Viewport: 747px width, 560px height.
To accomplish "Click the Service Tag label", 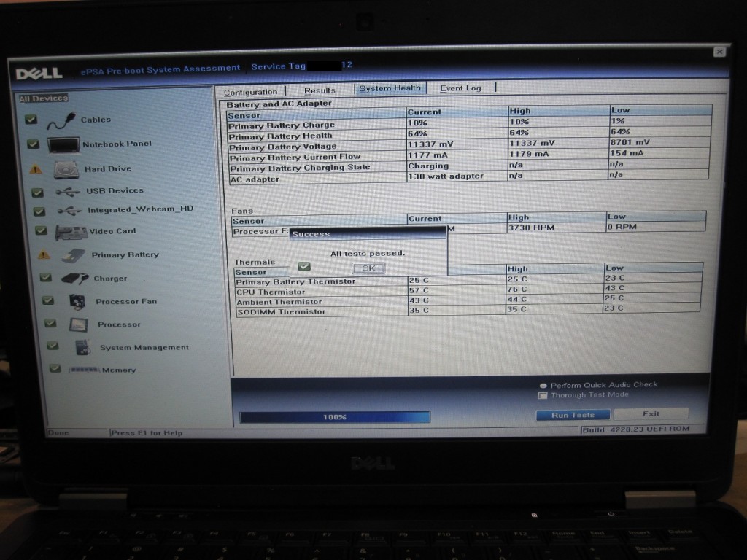I will (x=278, y=66).
